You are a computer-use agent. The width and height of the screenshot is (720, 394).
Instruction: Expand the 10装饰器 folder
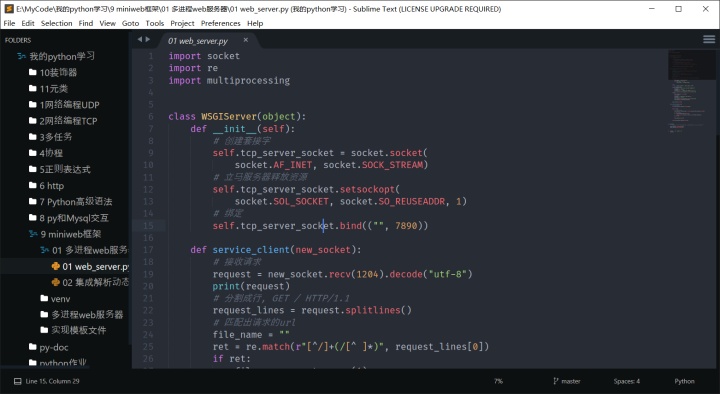pos(53,73)
